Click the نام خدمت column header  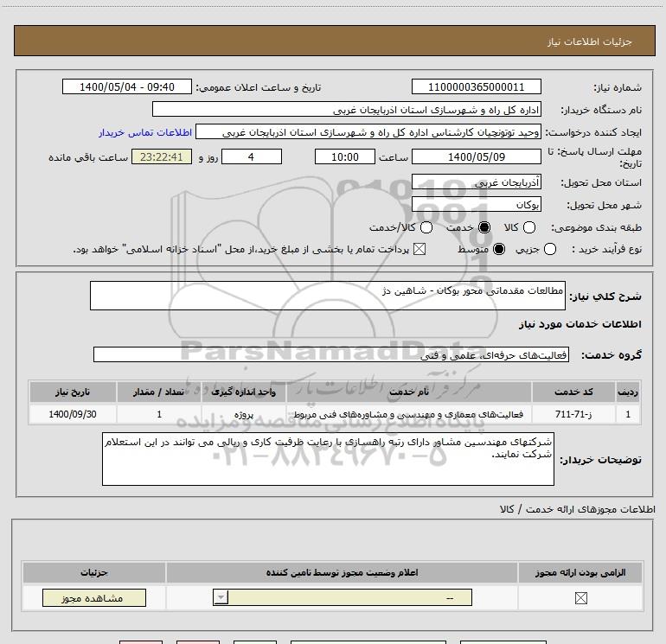click(x=409, y=392)
